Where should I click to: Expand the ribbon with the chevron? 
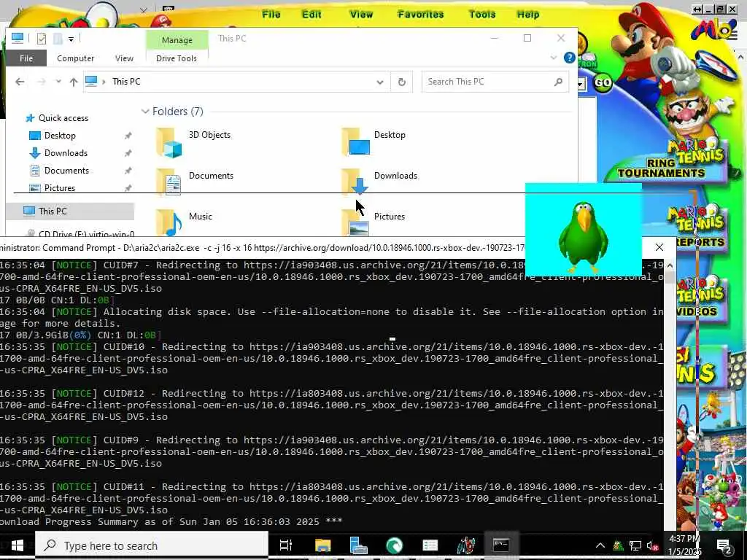point(553,58)
